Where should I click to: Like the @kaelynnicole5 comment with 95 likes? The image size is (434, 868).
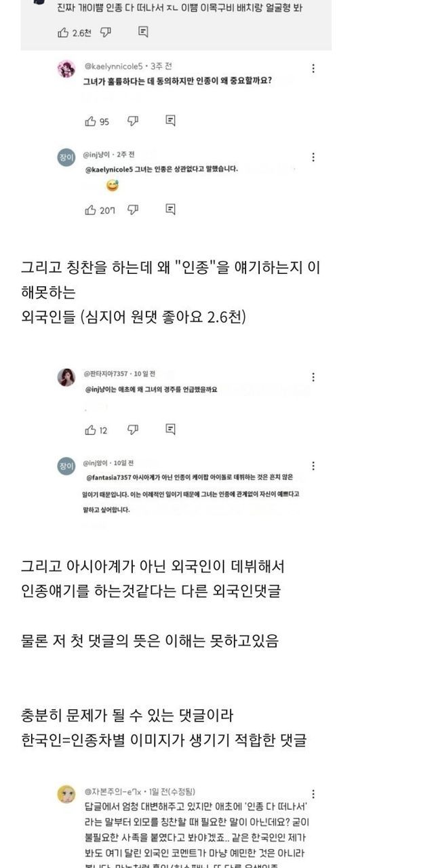(90, 121)
